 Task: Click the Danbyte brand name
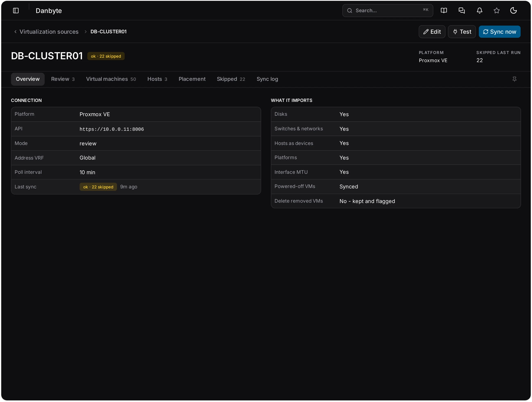(48, 11)
